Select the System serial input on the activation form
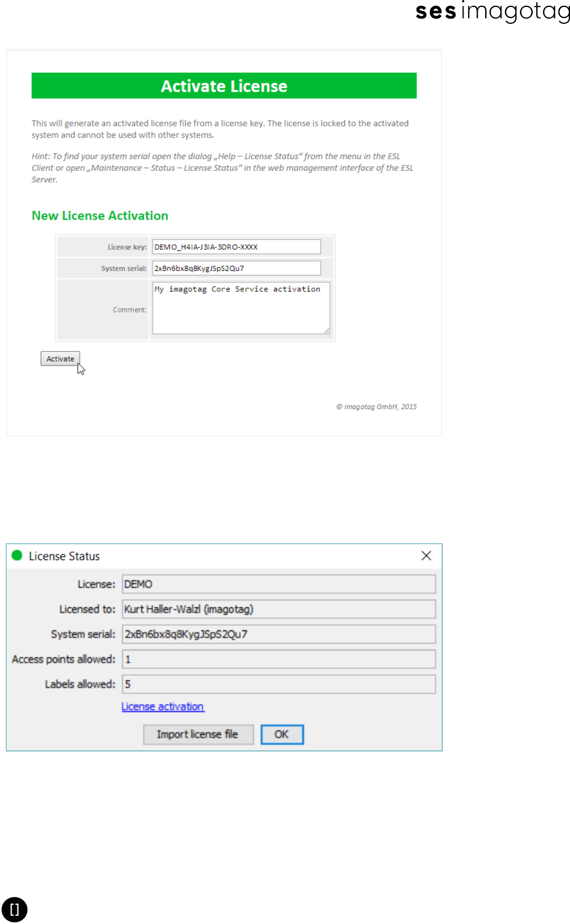 pos(236,268)
